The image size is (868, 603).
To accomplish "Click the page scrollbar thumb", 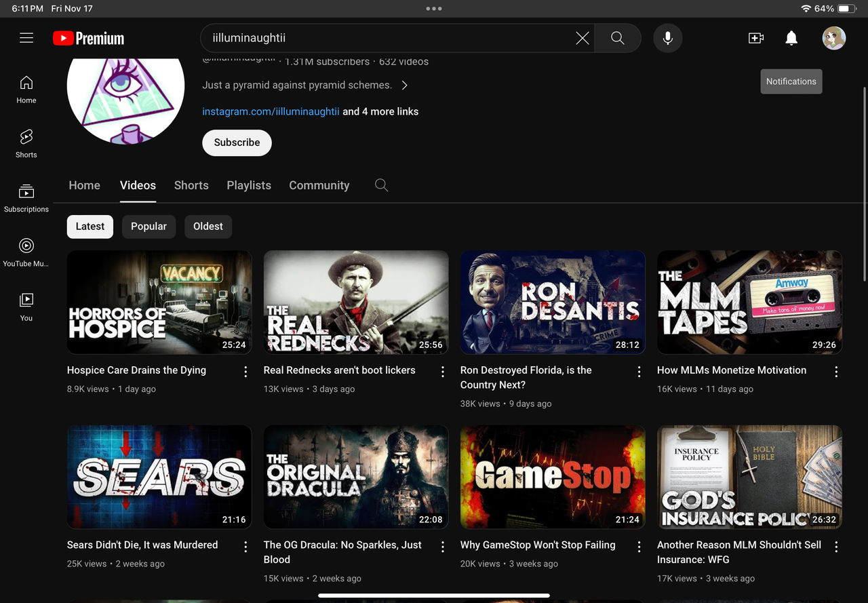I will (x=864, y=183).
